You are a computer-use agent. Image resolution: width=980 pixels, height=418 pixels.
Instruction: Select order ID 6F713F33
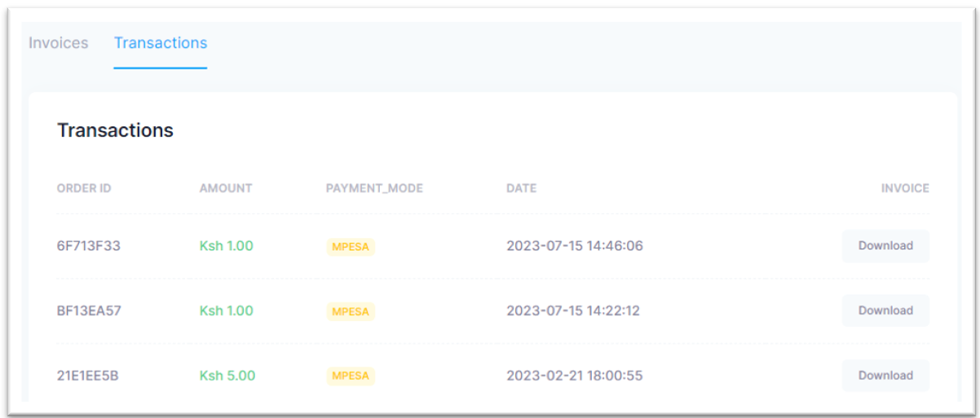(89, 245)
